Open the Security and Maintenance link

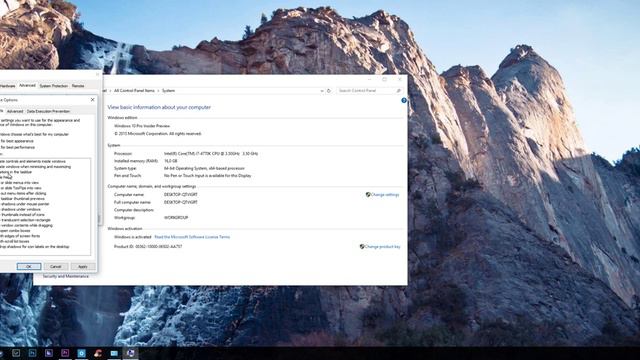[x=66, y=276]
